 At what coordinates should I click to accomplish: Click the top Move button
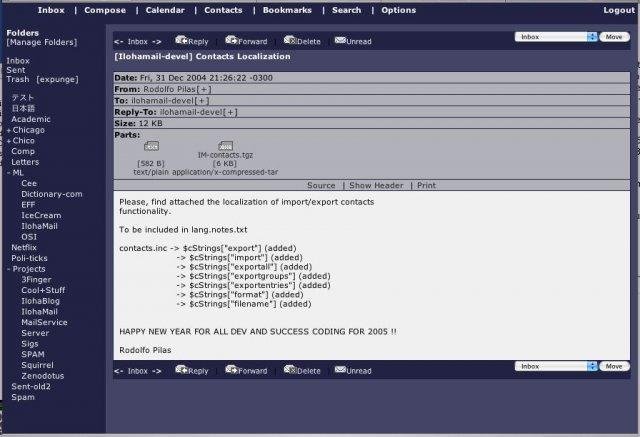614,37
